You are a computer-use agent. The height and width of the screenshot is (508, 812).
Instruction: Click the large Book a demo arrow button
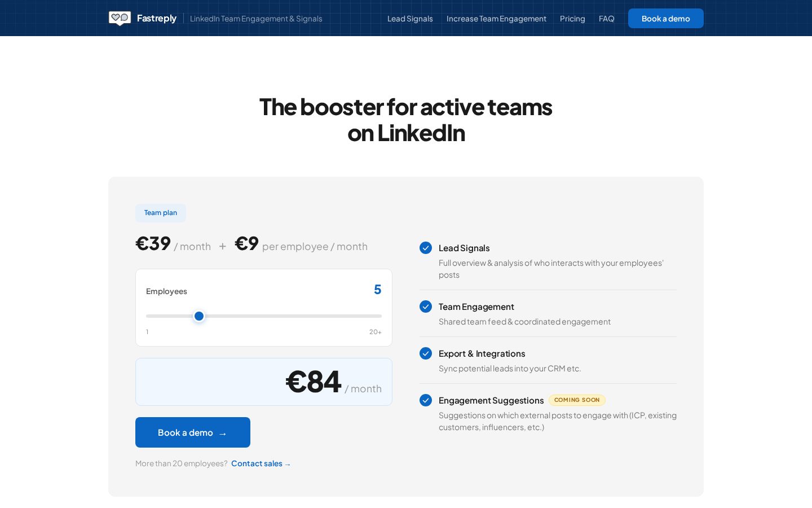[x=193, y=432]
